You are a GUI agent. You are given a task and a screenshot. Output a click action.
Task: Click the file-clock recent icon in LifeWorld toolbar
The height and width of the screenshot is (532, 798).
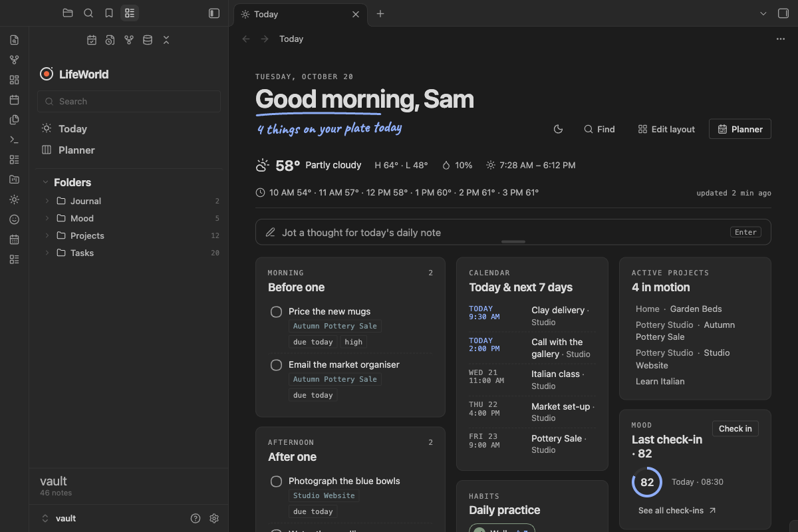coord(110,41)
